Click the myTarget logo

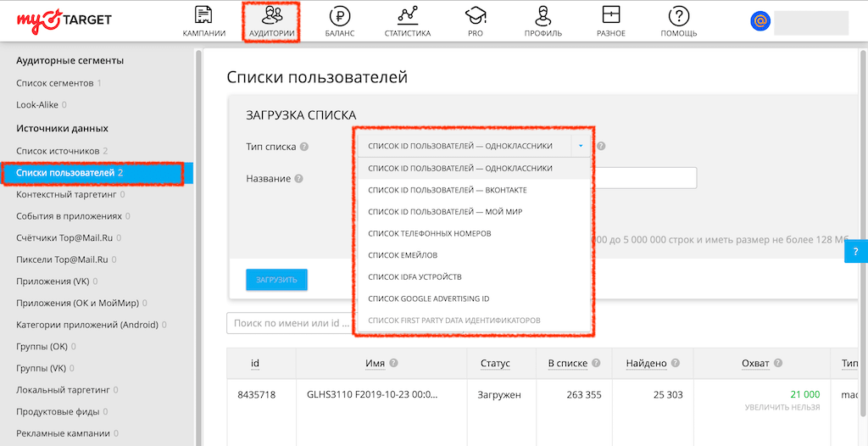coord(64,20)
